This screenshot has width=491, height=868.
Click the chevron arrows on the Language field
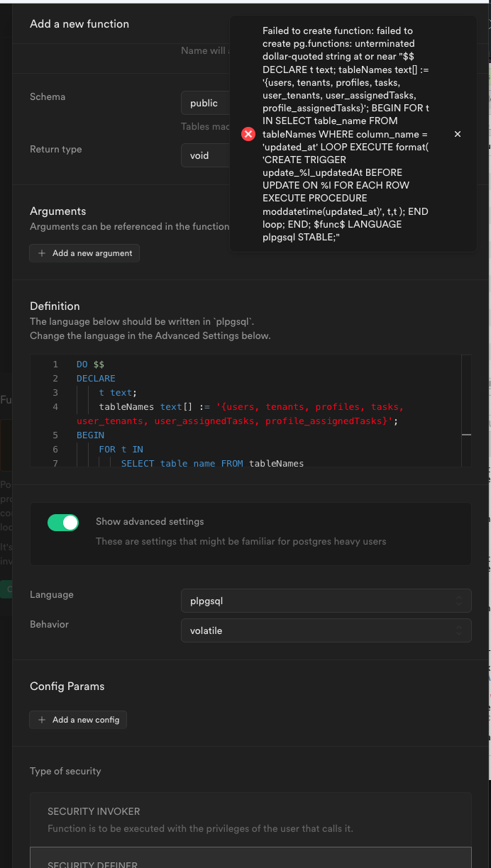(x=460, y=601)
